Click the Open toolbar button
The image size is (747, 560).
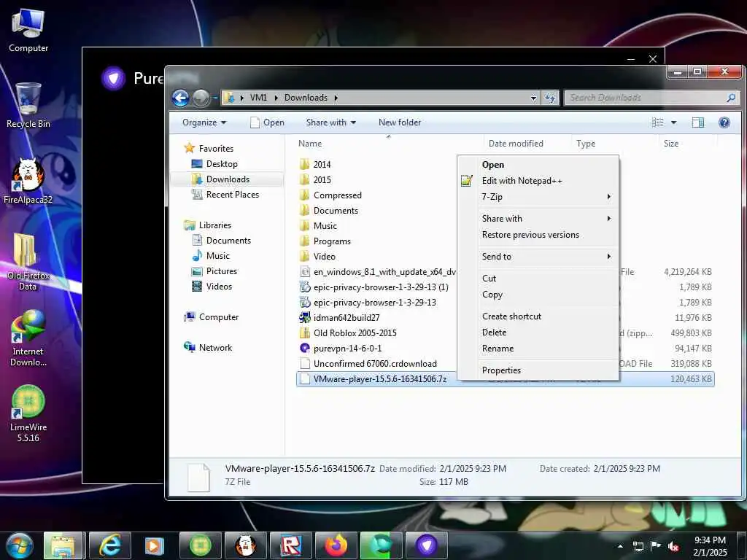click(x=267, y=122)
